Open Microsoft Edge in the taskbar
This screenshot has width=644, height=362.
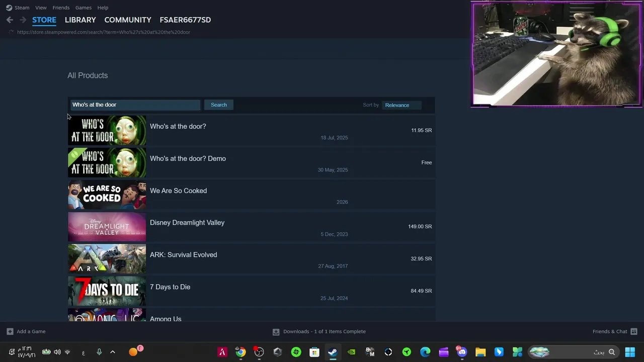click(x=425, y=352)
